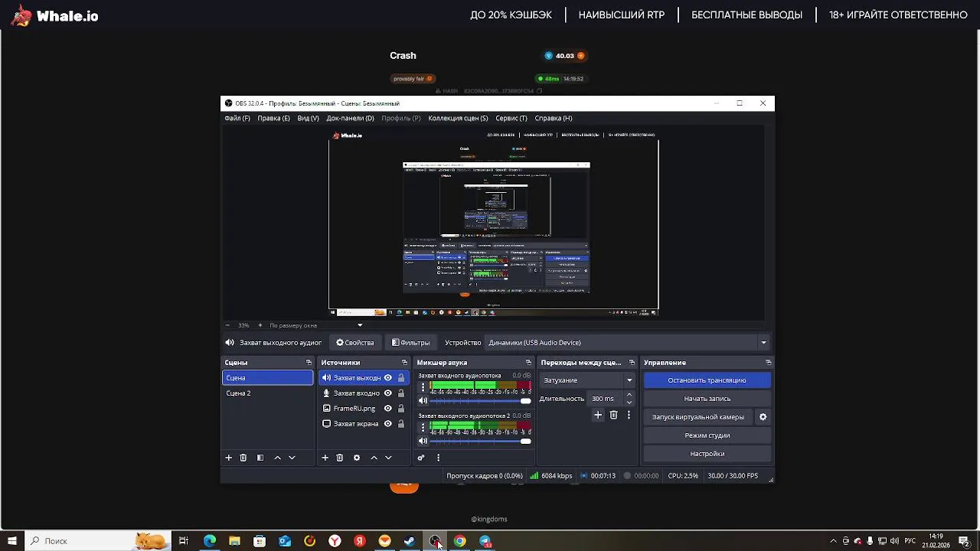Undock the Scenes panel icon
Image resolution: width=980 pixels, height=551 pixels.
pos(309,363)
